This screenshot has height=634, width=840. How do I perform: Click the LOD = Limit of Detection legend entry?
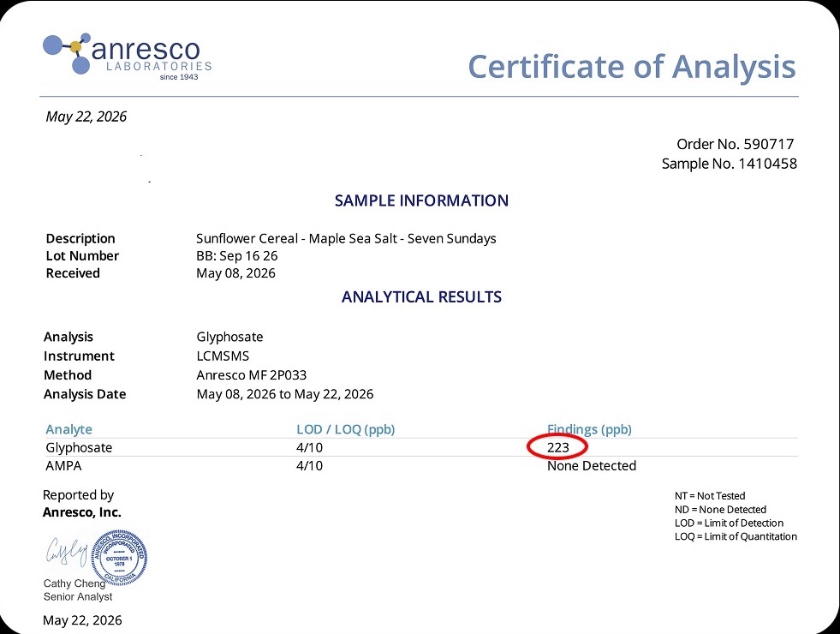729,523
